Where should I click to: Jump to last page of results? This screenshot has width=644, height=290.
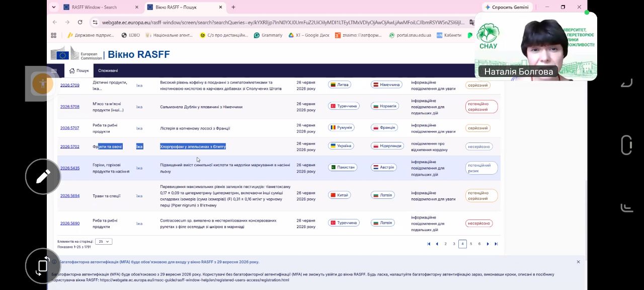[x=496, y=244]
